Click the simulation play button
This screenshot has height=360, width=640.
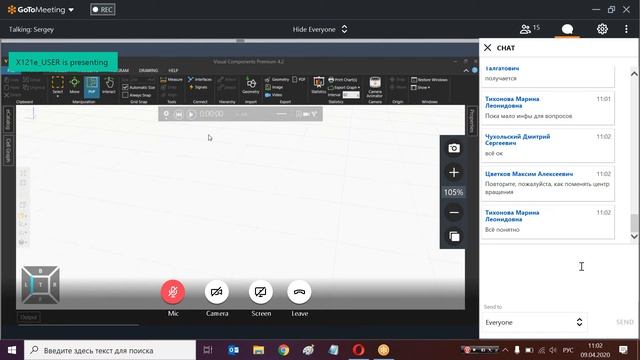191,114
